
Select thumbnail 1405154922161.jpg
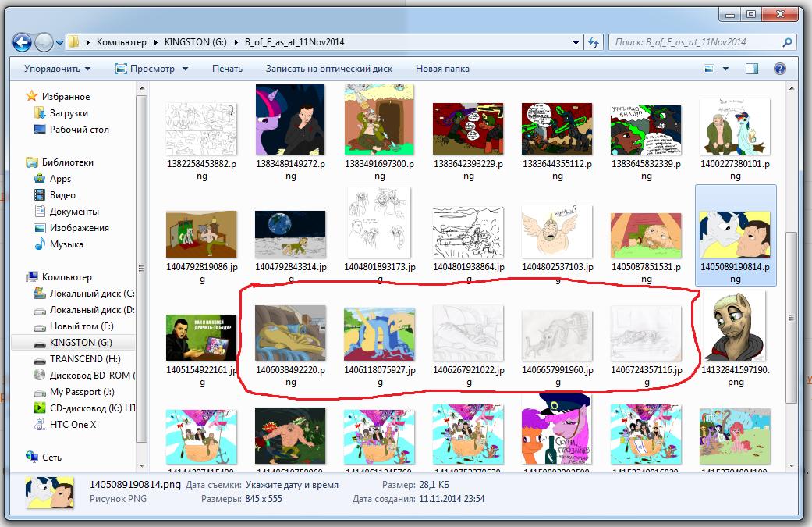[201, 338]
